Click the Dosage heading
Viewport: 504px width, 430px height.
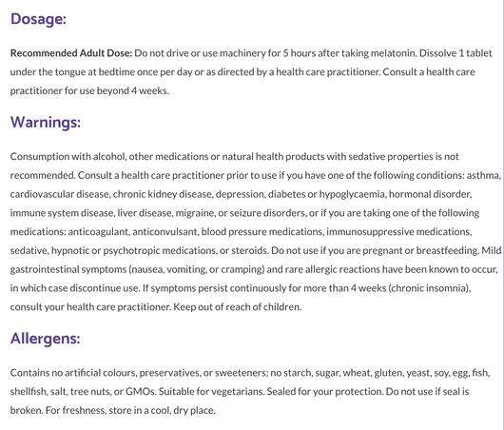click(38, 19)
